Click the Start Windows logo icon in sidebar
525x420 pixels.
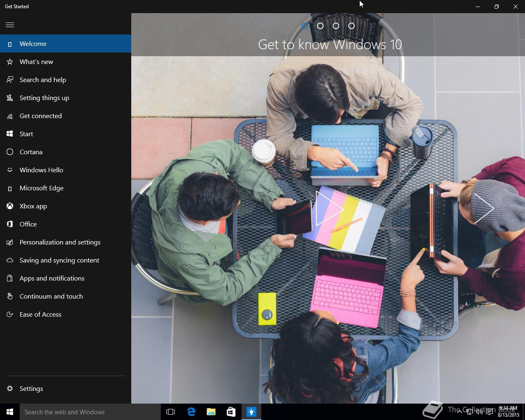point(10,134)
